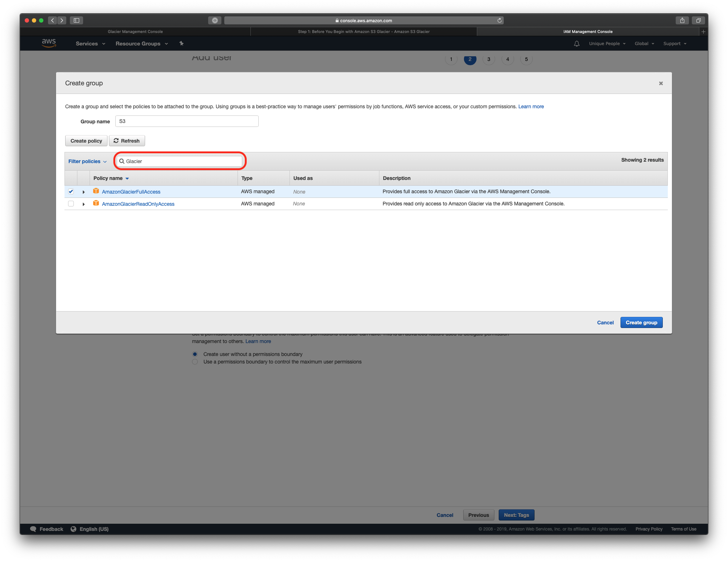Click the AWS logo home icon
Viewport: 728px width, 561px height.
49,43
